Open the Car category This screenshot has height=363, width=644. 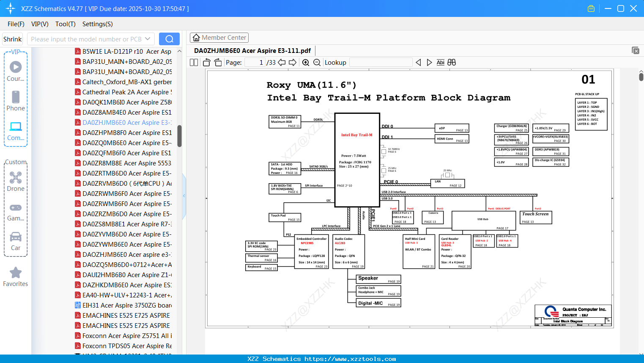coord(16,241)
